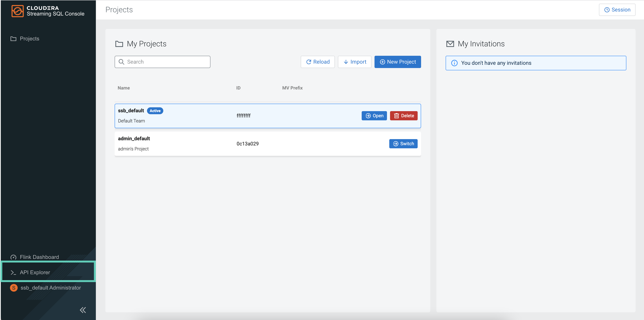Select Projects in the left sidebar

click(30, 39)
